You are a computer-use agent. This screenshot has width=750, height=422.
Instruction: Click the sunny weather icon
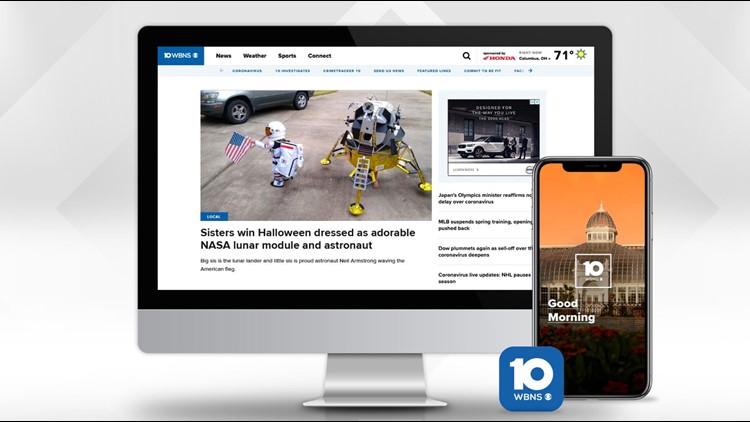[581, 55]
